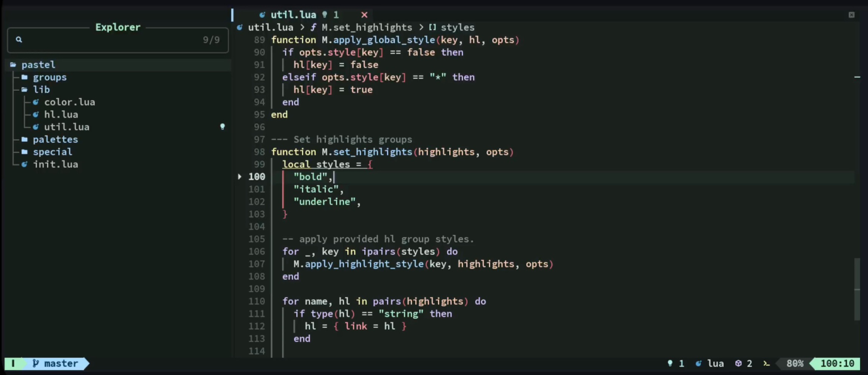Click the git branch icon in statusline
The height and width of the screenshot is (375, 868).
pyautogui.click(x=36, y=363)
